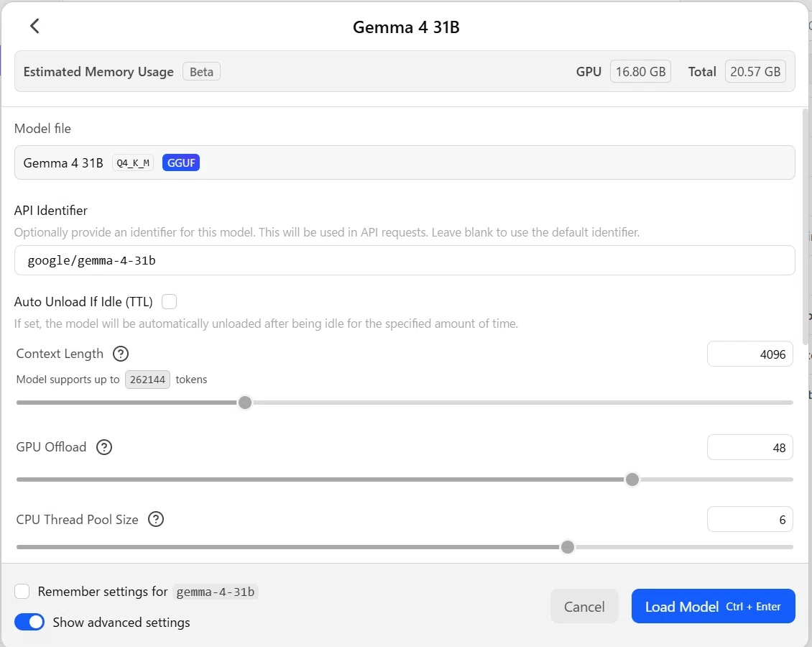Select the Gemma 4 31B model file row
This screenshot has width=812, height=647.
click(x=405, y=162)
